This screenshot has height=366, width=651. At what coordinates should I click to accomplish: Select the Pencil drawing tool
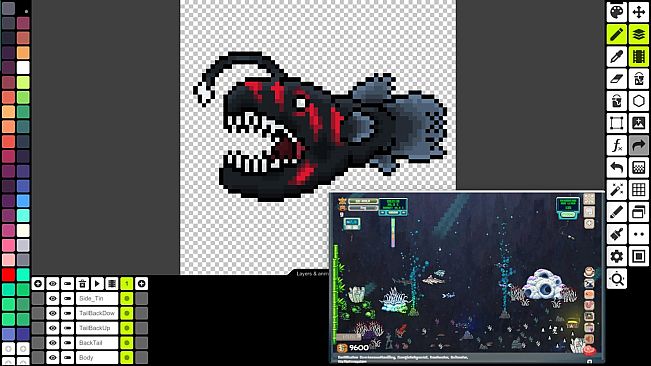click(617, 34)
